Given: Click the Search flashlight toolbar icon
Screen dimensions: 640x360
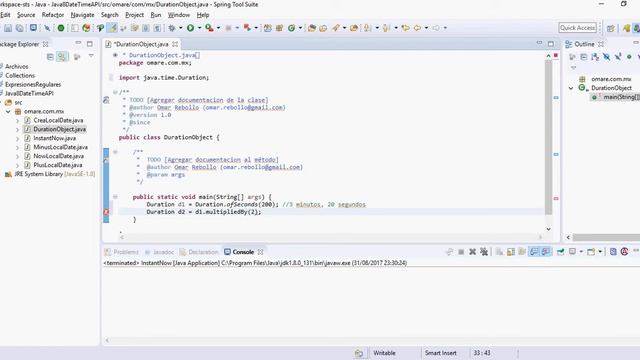Looking at the screenshot, I should 336,28.
